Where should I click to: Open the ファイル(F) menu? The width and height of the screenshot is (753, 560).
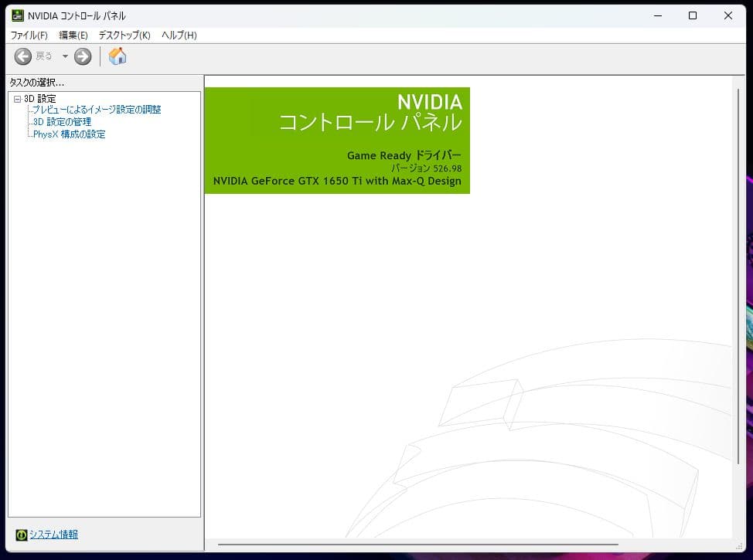point(29,36)
